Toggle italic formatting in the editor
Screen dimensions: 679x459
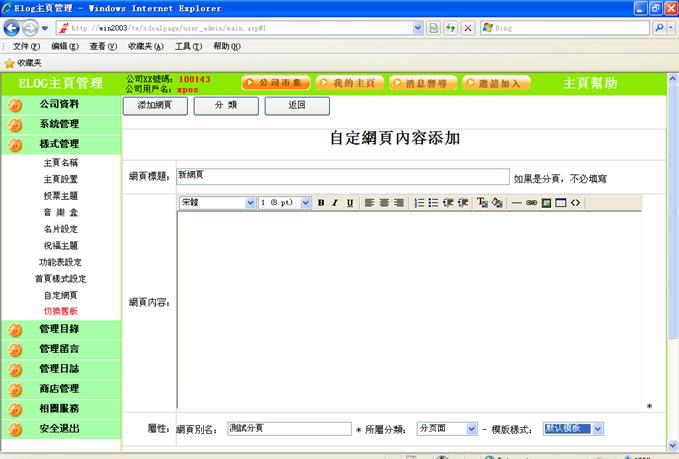335,203
